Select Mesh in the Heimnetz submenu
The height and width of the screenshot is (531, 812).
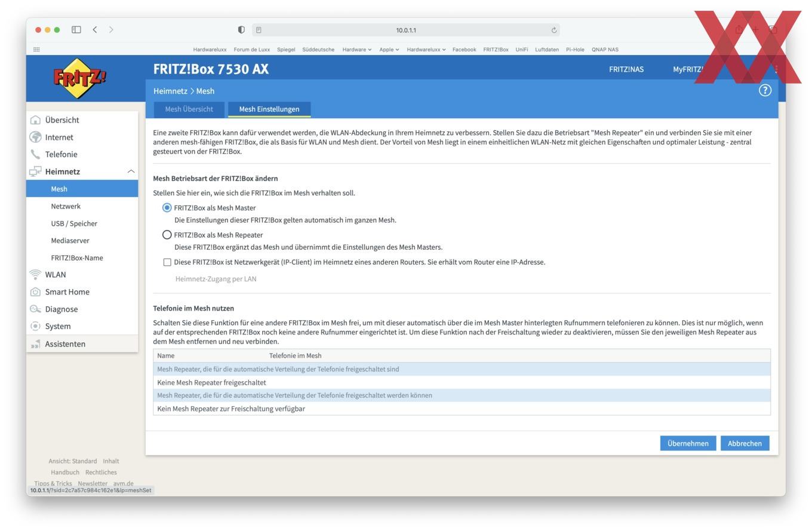pos(82,189)
